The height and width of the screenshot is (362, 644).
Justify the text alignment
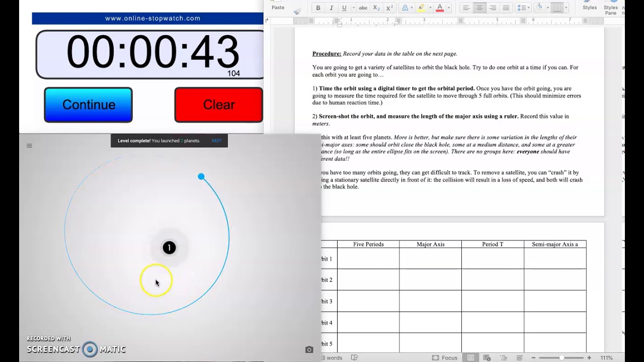pos(506,8)
